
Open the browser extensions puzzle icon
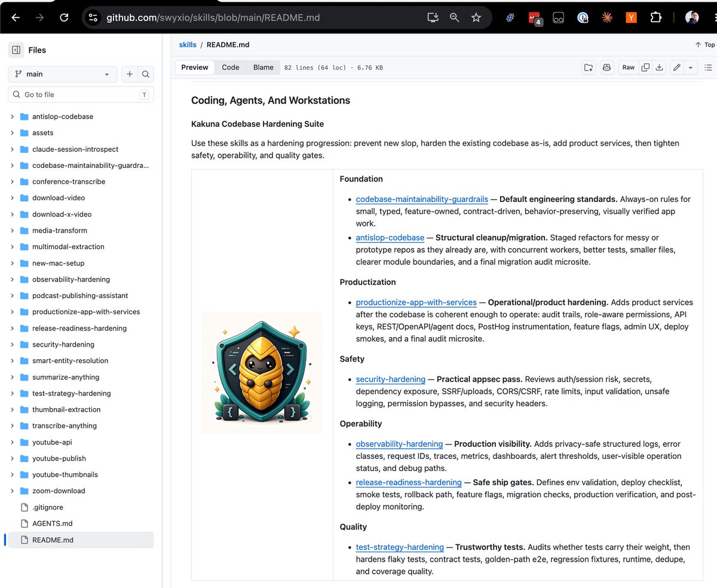click(x=655, y=18)
